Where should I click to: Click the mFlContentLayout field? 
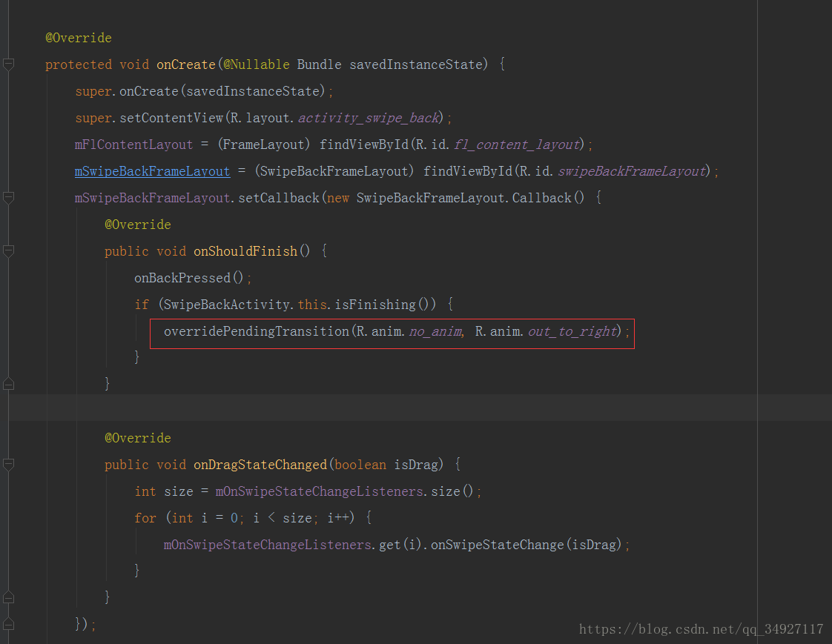coord(133,145)
